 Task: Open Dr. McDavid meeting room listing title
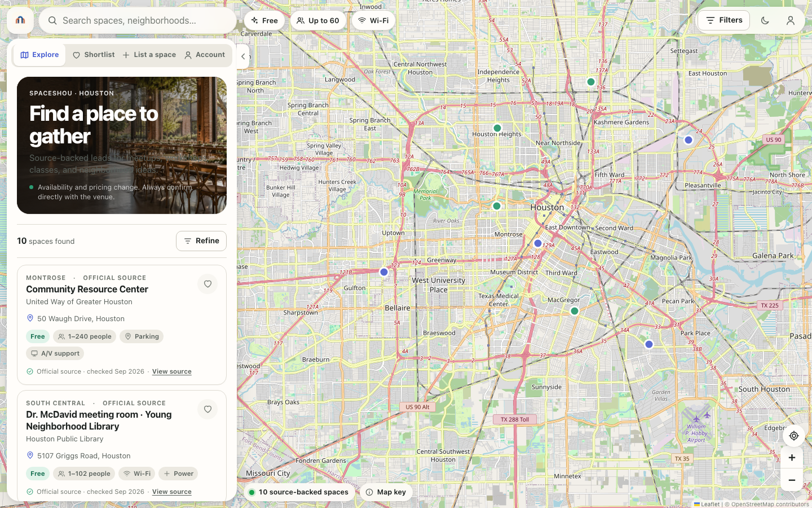coord(99,420)
